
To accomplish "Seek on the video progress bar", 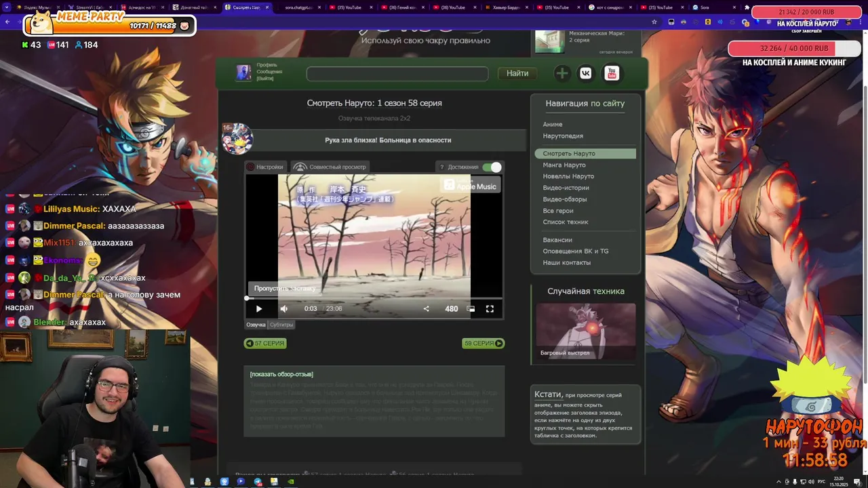I will click(374, 298).
